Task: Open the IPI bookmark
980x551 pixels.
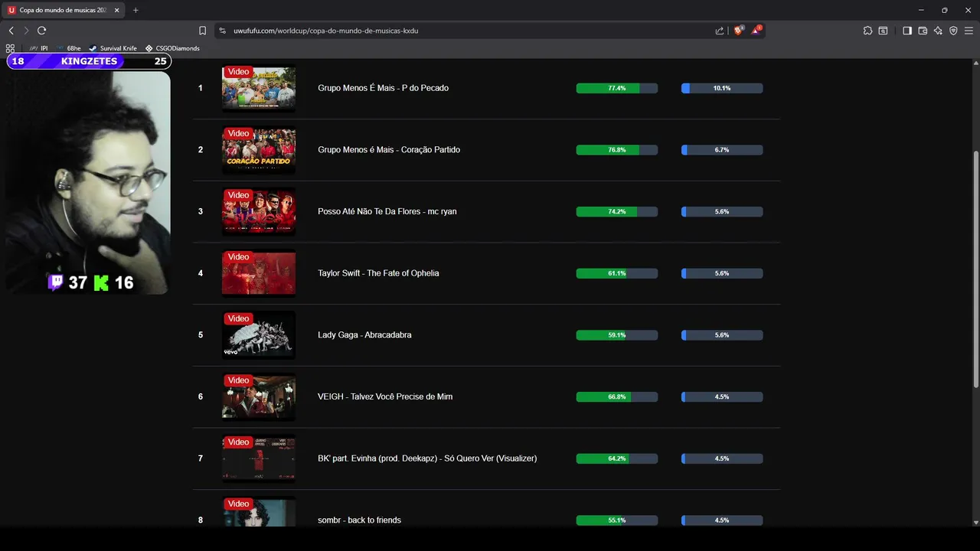Action: (39, 48)
